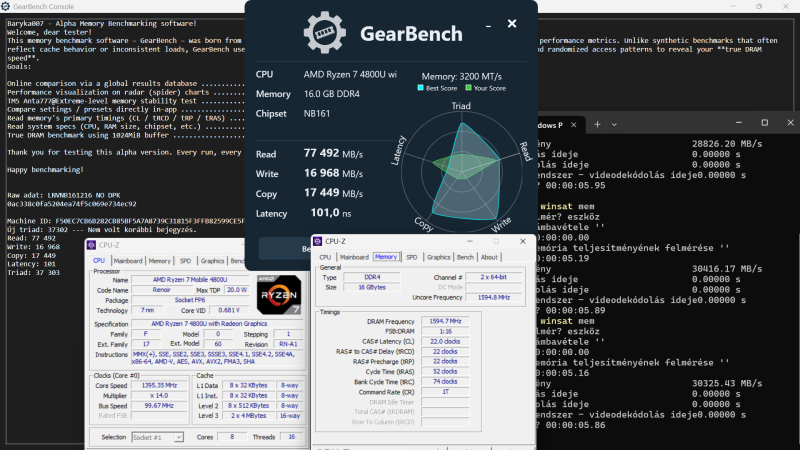Click the Best Score cyan legend swatch

pyautogui.click(x=420, y=88)
